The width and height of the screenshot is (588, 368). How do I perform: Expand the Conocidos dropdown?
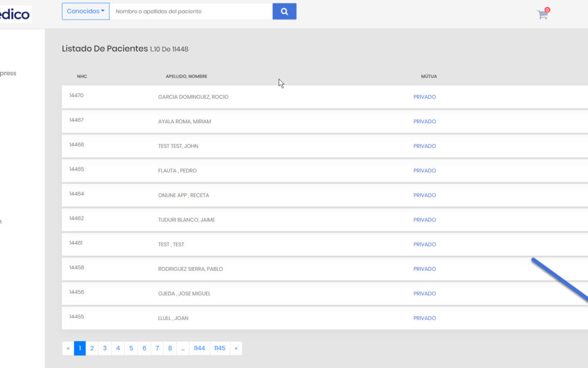coord(85,11)
